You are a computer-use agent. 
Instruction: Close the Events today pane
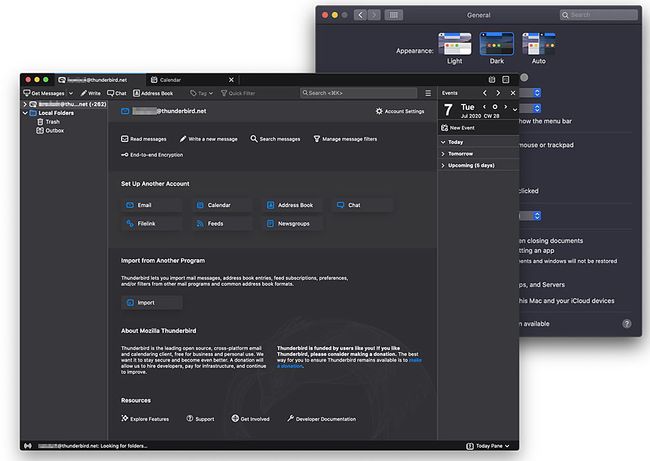(x=513, y=93)
